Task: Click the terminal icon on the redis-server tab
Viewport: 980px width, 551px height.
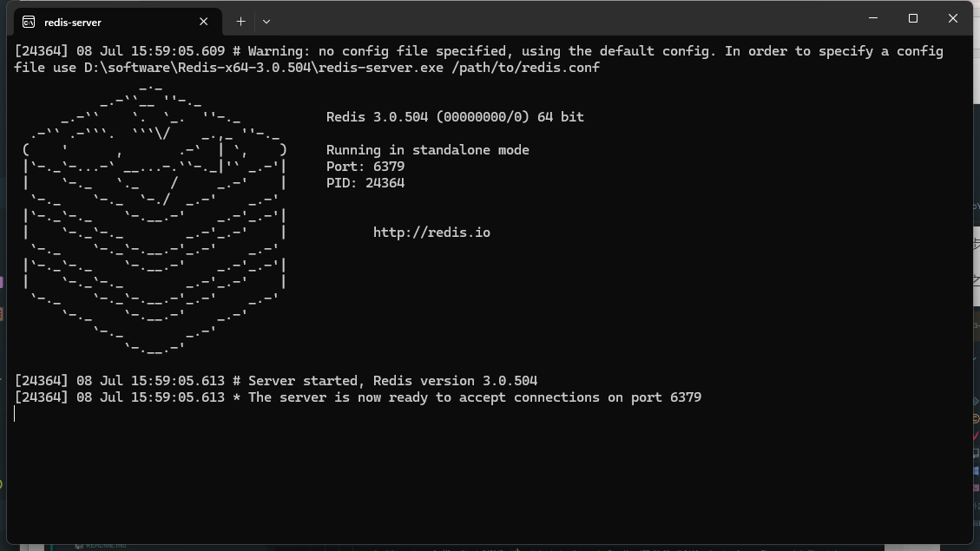Action: click(x=29, y=21)
